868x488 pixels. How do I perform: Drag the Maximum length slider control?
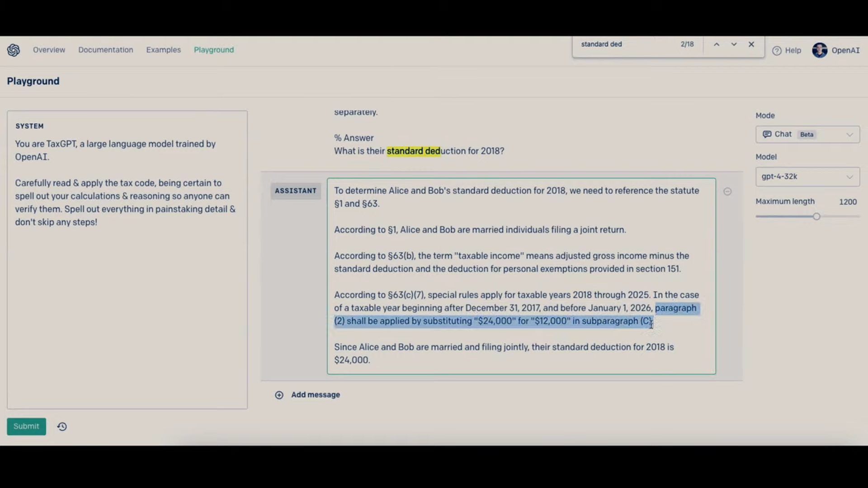[x=817, y=216]
